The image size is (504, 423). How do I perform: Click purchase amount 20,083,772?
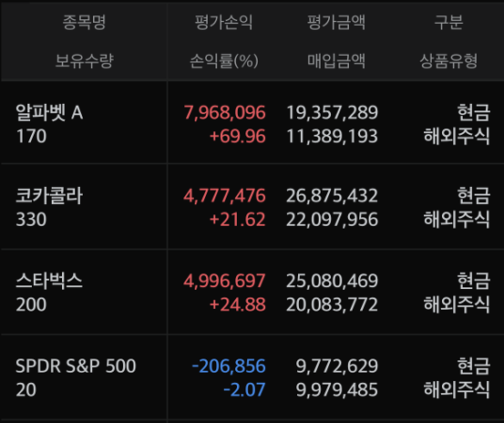332,304
